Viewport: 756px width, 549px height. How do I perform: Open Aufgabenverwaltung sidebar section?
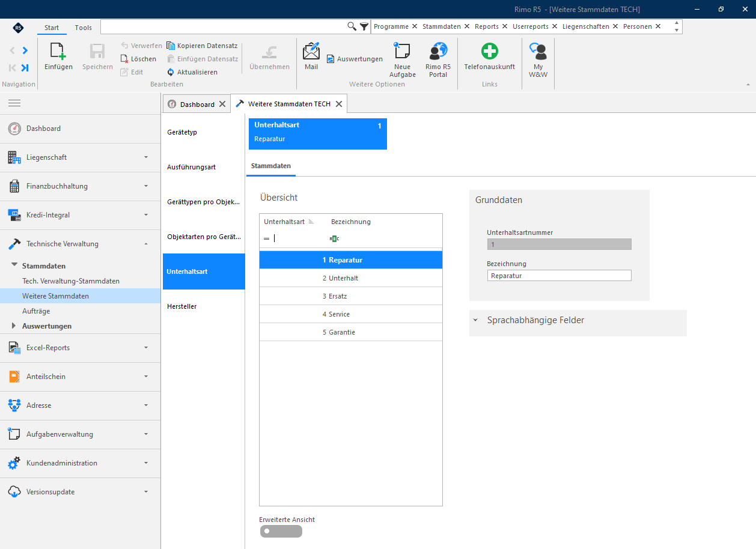click(80, 434)
